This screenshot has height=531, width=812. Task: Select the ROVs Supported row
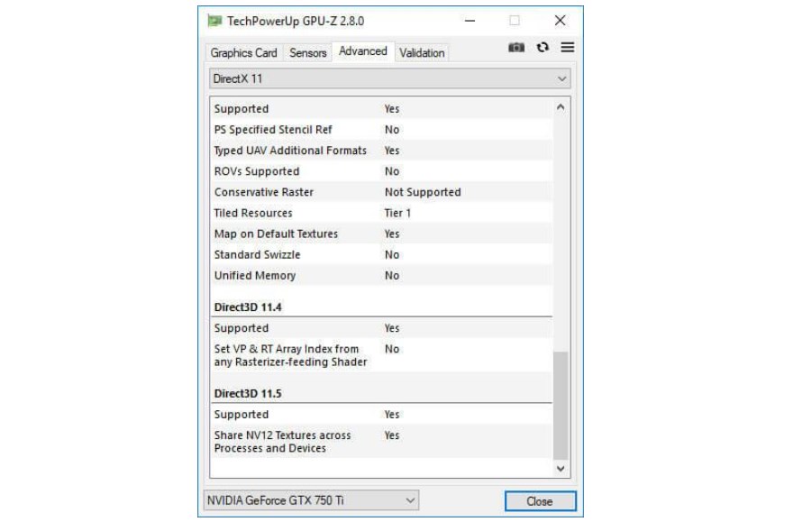(x=382, y=171)
